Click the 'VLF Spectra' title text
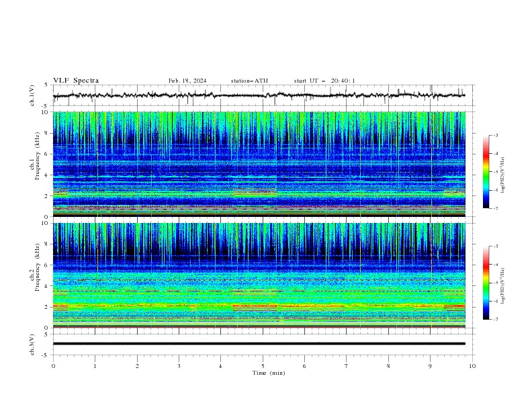This screenshot has height=411, width=532. click(x=76, y=81)
